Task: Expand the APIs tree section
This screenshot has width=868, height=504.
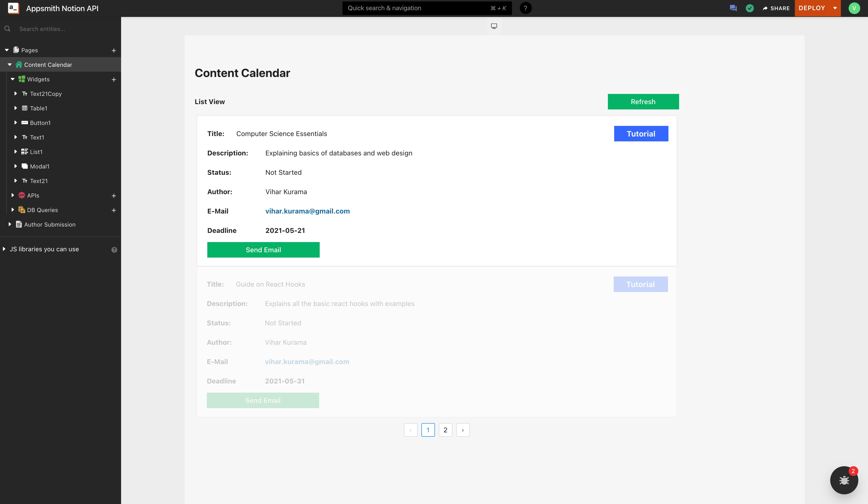Action: 13,196
